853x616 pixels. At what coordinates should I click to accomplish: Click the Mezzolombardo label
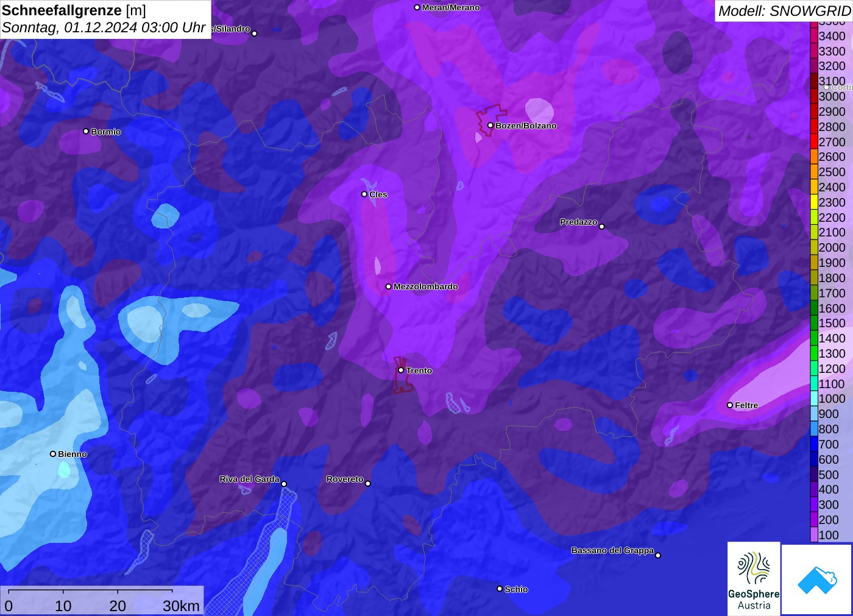click(426, 286)
